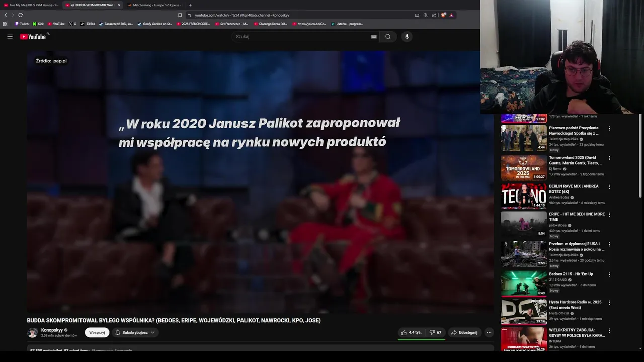This screenshot has width=644, height=362.
Task: Open BERLIN RAVE MIX Andrea Botez thumbnail
Action: (x=523, y=196)
